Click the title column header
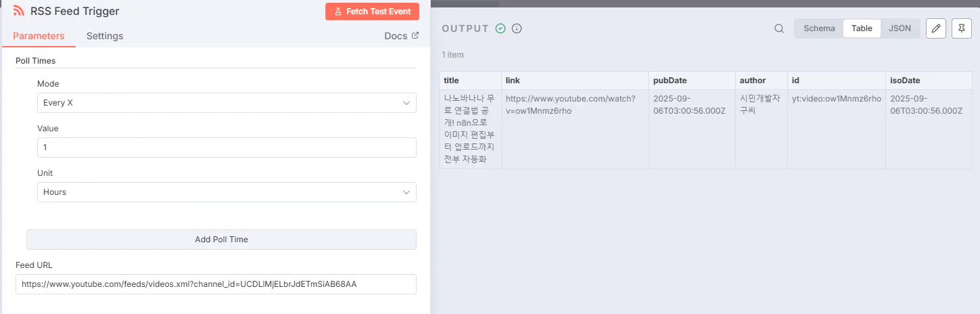Viewport: 980px width, 314px height. click(x=470, y=81)
